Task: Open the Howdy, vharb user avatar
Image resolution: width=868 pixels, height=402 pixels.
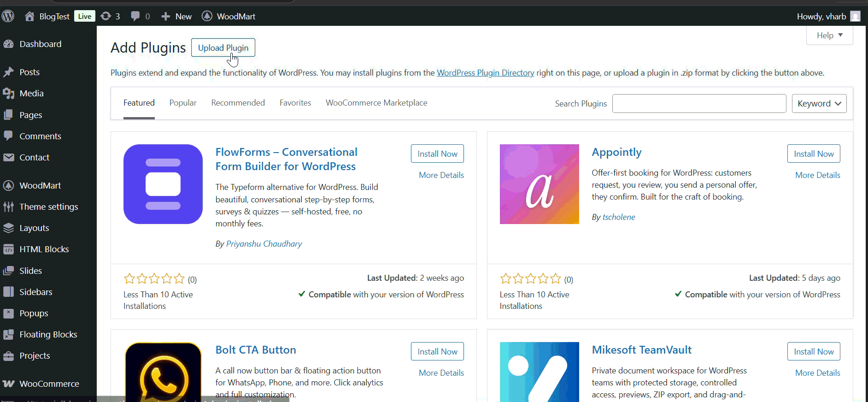Action: click(x=855, y=16)
